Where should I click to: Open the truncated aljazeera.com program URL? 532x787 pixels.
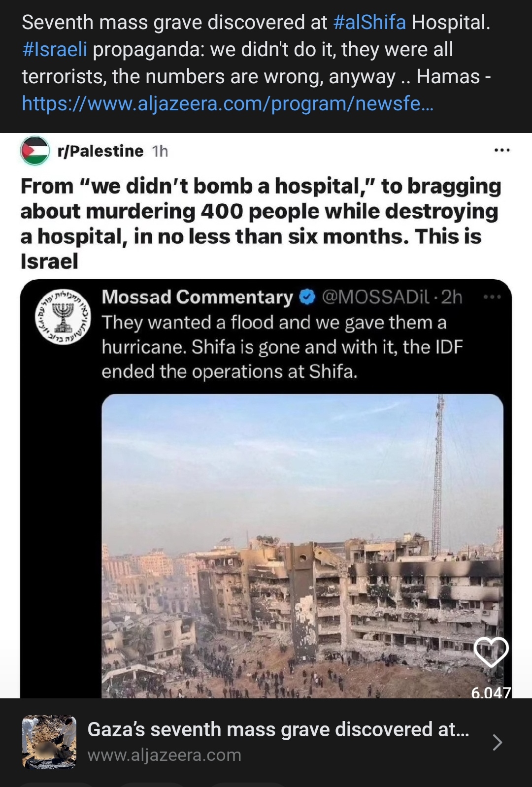[228, 103]
